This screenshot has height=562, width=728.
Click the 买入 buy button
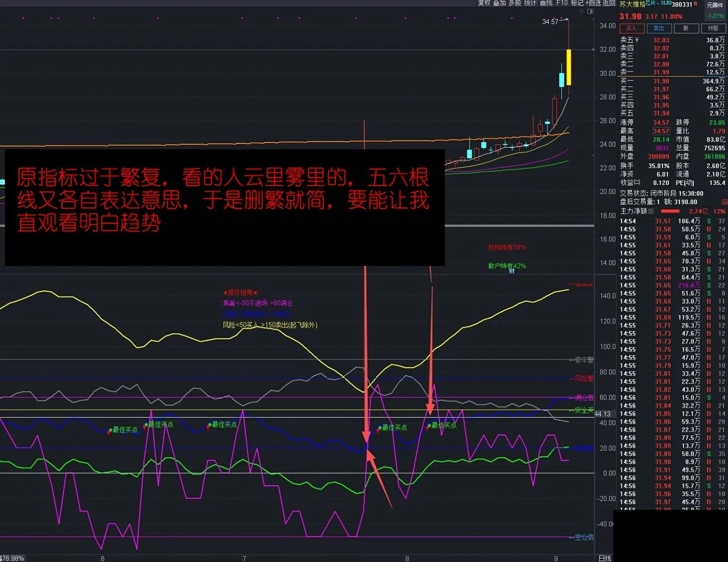[x=631, y=28]
